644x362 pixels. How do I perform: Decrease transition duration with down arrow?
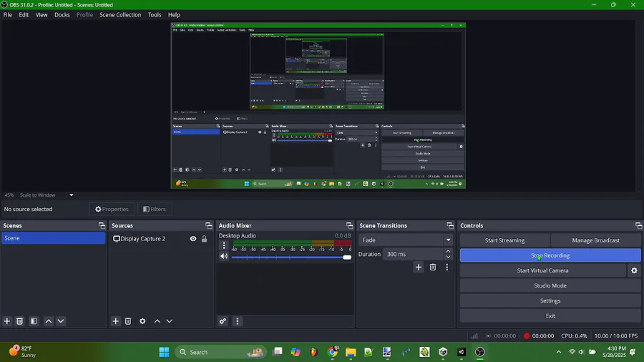click(448, 257)
